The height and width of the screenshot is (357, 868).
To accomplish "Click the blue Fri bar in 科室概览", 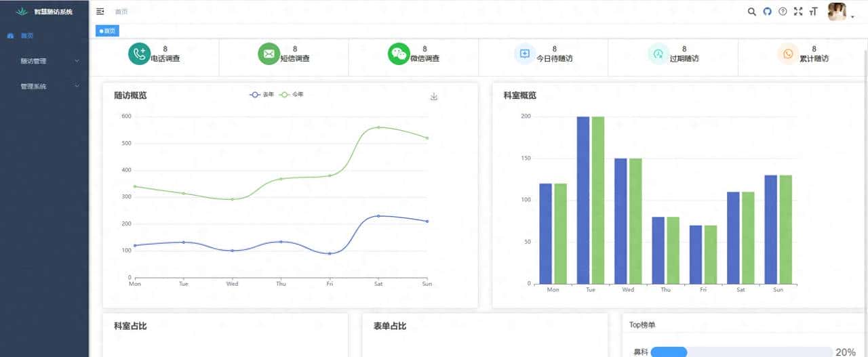I will [x=696, y=255].
